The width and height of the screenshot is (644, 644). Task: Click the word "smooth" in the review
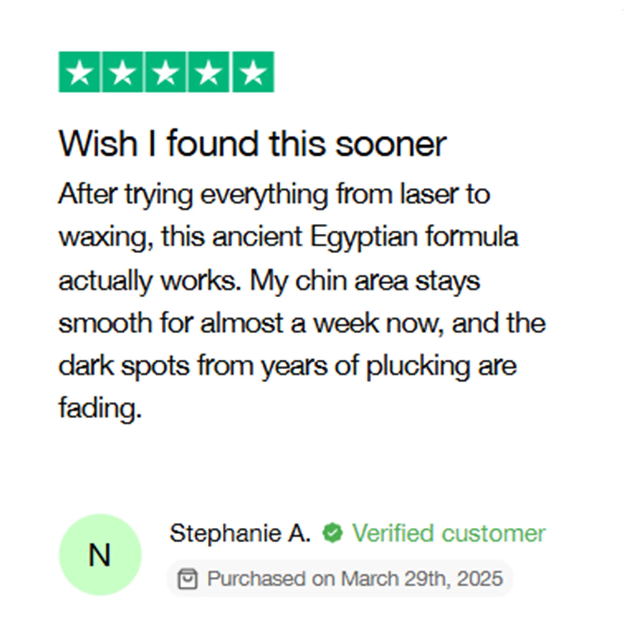point(105,323)
